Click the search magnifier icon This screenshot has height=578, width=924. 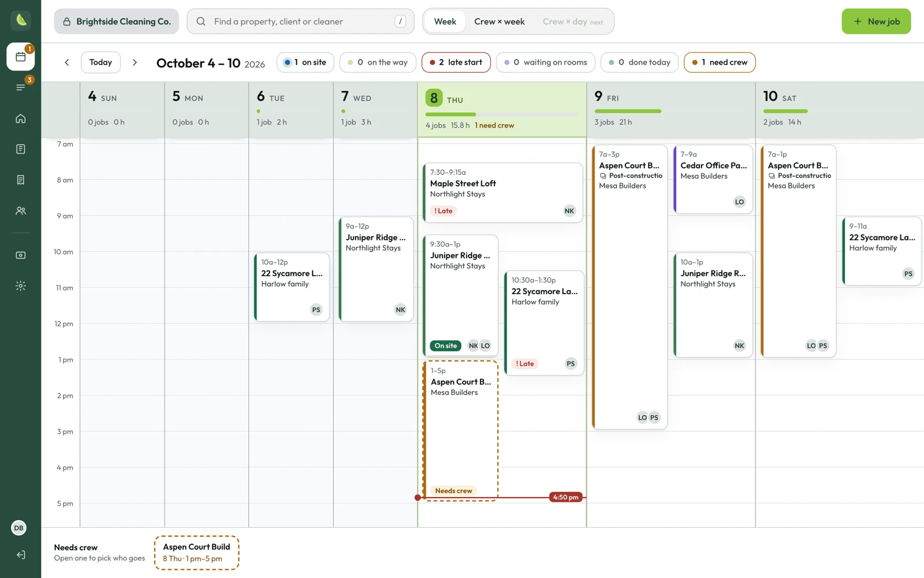pyautogui.click(x=201, y=21)
